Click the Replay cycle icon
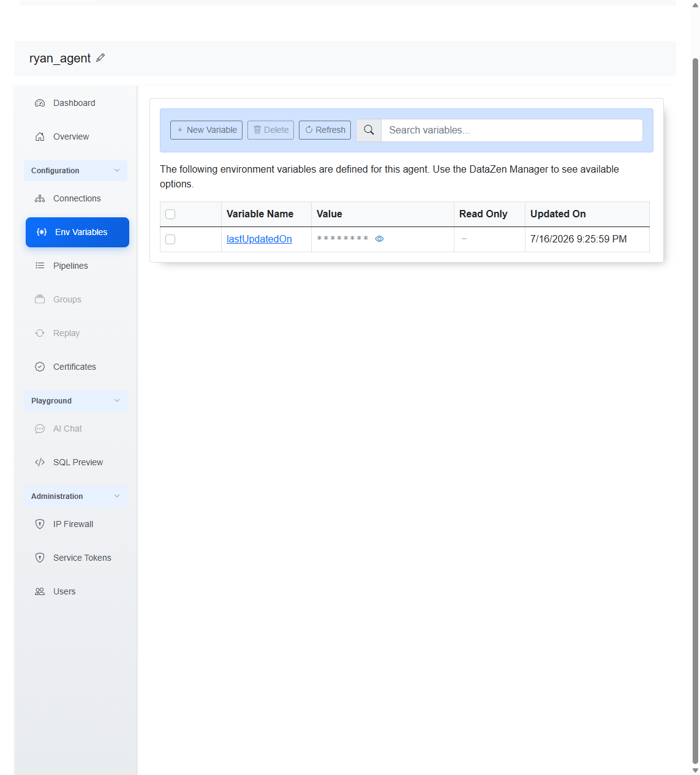Image resolution: width=700 pixels, height=775 pixels. 40,333
